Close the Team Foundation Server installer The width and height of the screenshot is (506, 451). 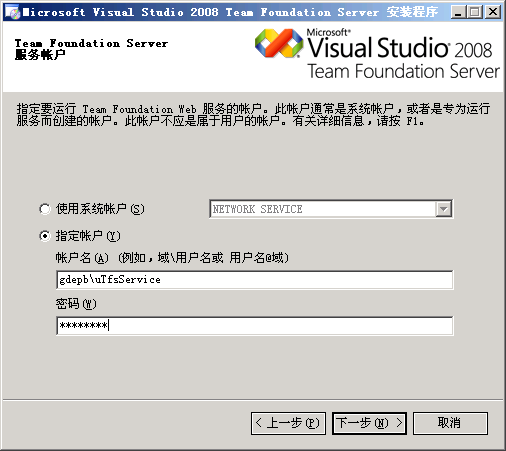(x=492, y=12)
